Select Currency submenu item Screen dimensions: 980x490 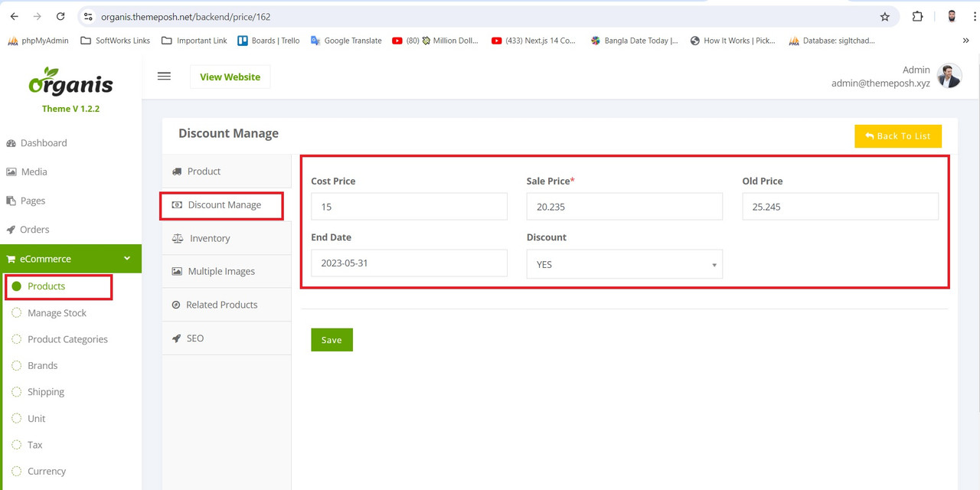pos(47,472)
